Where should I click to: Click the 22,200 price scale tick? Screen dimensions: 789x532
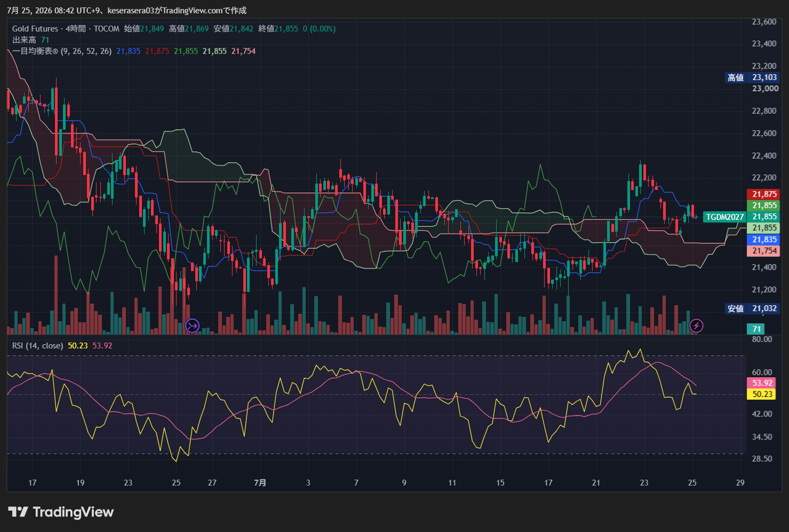tap(764, 178)
